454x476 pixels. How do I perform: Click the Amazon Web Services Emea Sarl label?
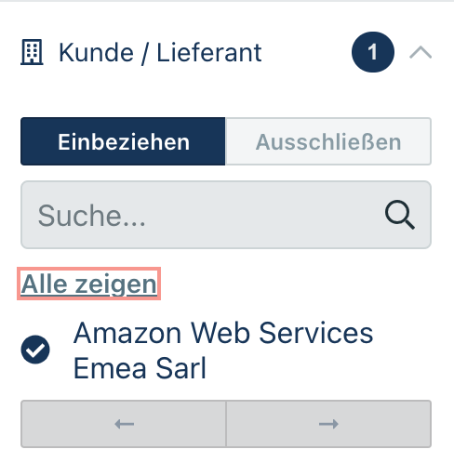click(223, 350)
